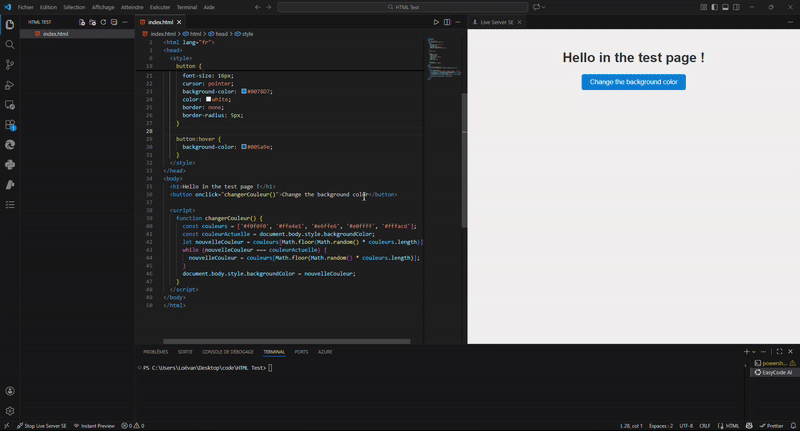The width and height of the screenshot is (800, 431).
Task: Open the checklist view in activity bar
Action: [x=10, y=205]
